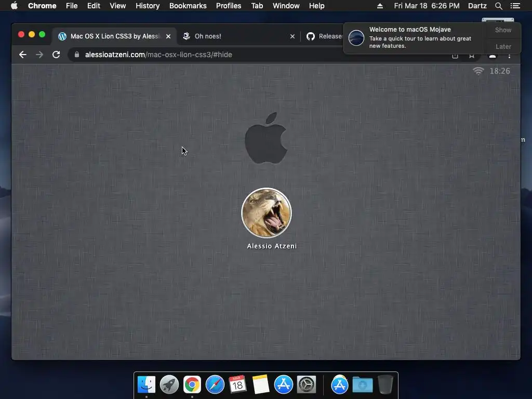Click the bookmark star icon in address bar
532x399 pixels.
pos(472,56)
